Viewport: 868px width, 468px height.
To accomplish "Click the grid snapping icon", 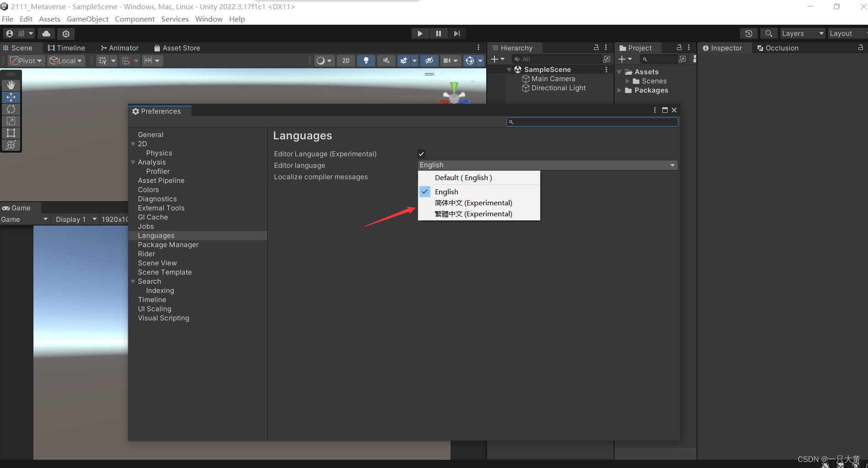I will click(x=126, y=61).
